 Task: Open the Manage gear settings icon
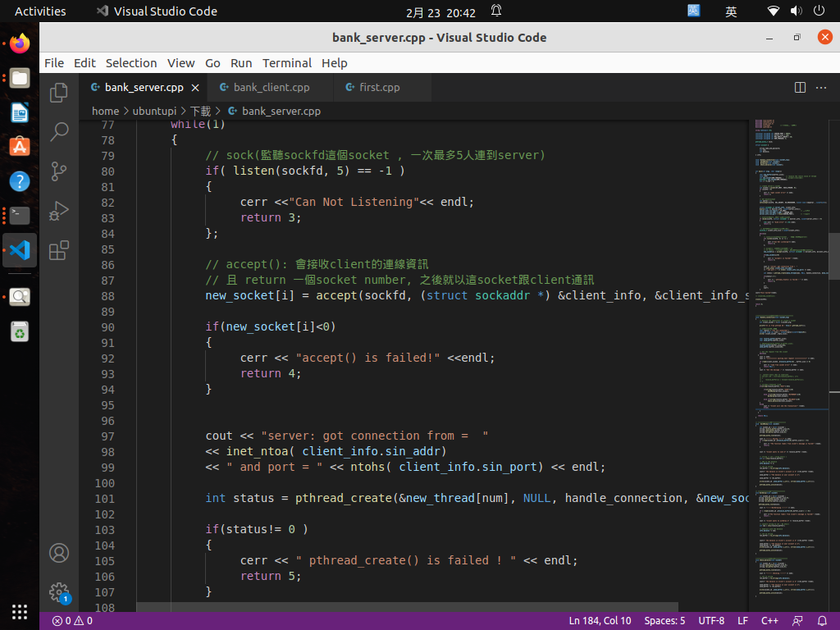pos(59,592)
